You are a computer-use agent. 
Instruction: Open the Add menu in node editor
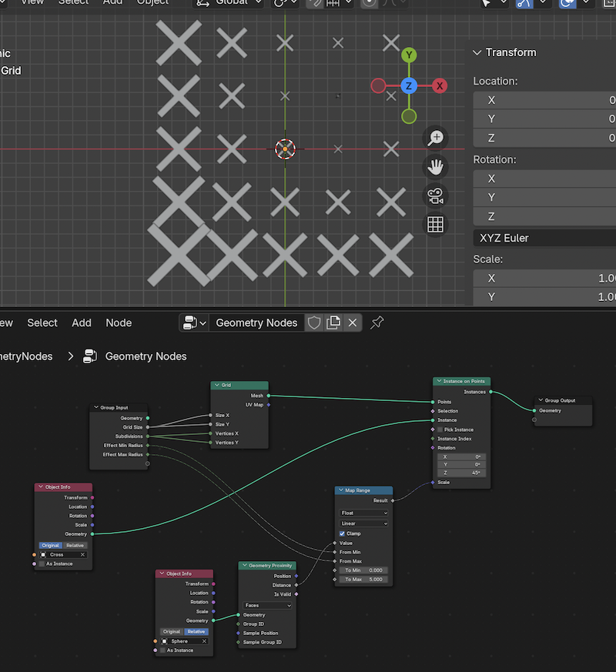(x=82, y=323)
